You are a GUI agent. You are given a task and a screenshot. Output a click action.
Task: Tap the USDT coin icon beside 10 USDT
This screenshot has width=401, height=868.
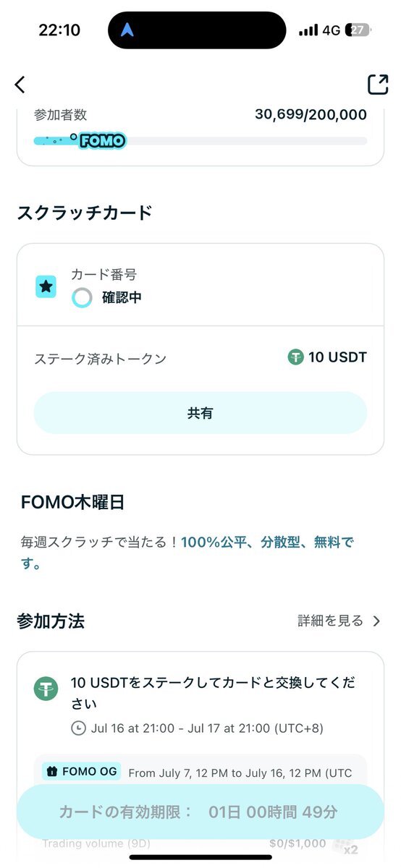pos(295,357)
